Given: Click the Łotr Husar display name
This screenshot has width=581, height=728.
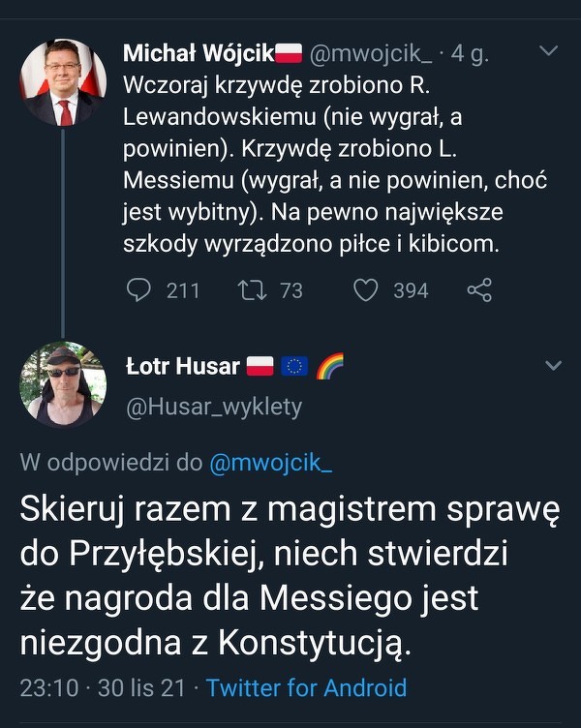Looking at the screenshot, I should tap(183, 366).
